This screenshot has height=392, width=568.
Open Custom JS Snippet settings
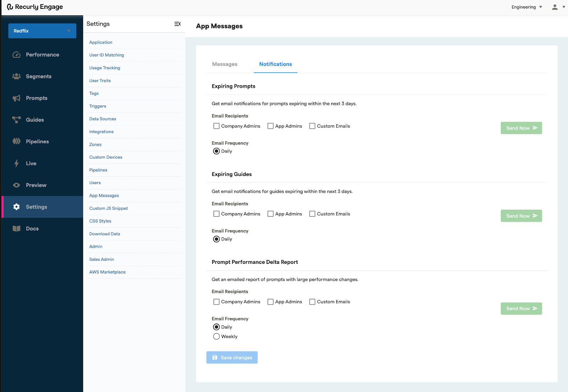pos(109,208)
